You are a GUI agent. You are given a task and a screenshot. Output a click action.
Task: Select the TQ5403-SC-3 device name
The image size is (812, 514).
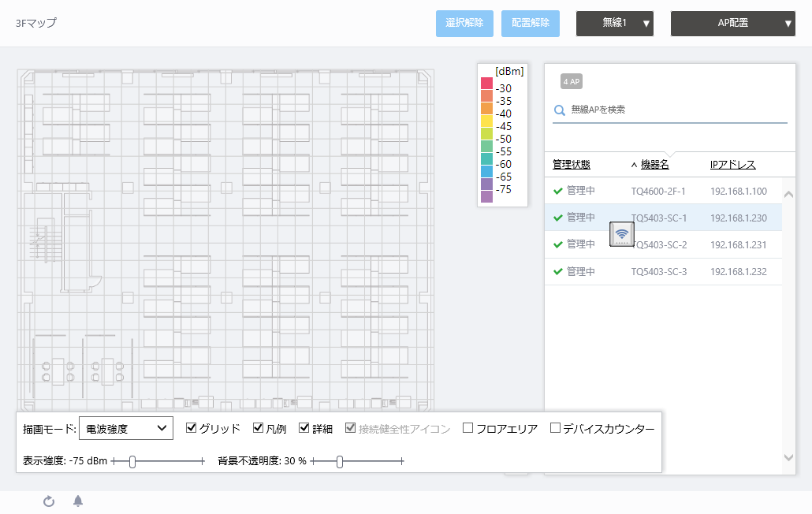(x=659, y=272)
